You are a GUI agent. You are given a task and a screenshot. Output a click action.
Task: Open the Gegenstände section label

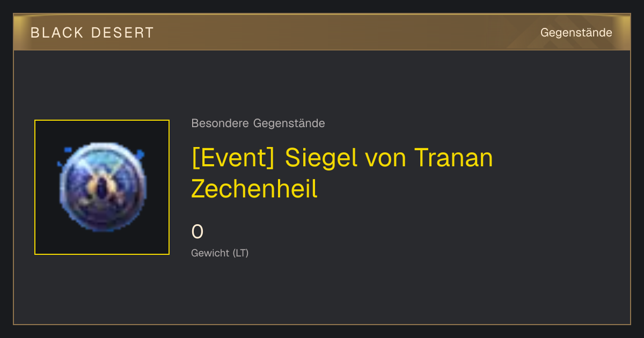pos(576,33)
